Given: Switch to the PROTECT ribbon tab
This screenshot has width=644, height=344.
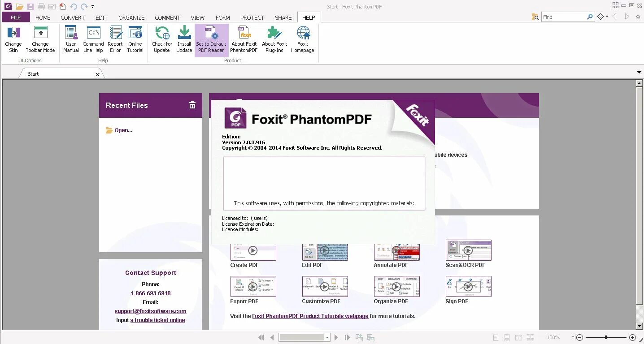Looking at the screenshot, I should pos(252,17).
